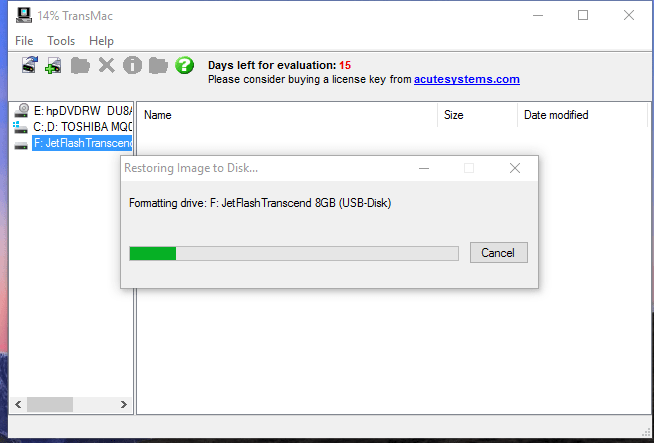Click the grayed folder icon after disk icons
654x443 pixels.
(80, 65)
